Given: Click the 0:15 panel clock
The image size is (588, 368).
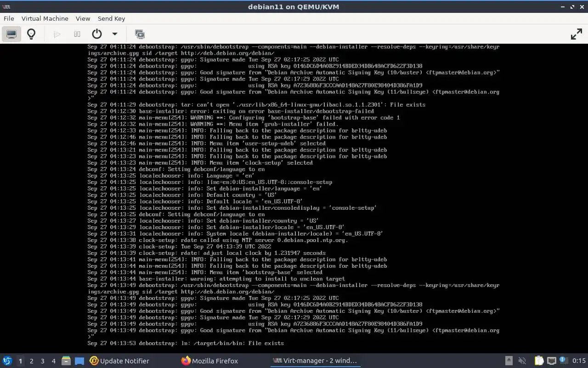Looking at the screenshot, I should [579, 361].
